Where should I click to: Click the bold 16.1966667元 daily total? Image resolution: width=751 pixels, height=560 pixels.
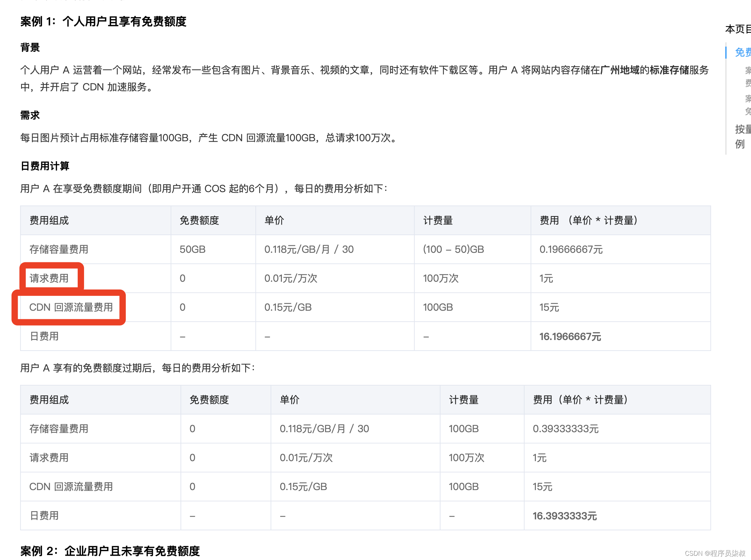570,336
